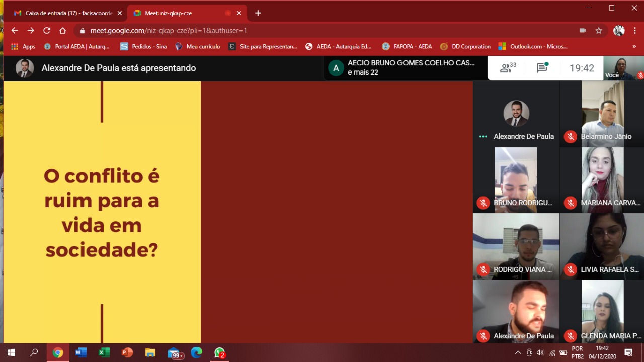Open a new browser tab

(x=258, y=13)
